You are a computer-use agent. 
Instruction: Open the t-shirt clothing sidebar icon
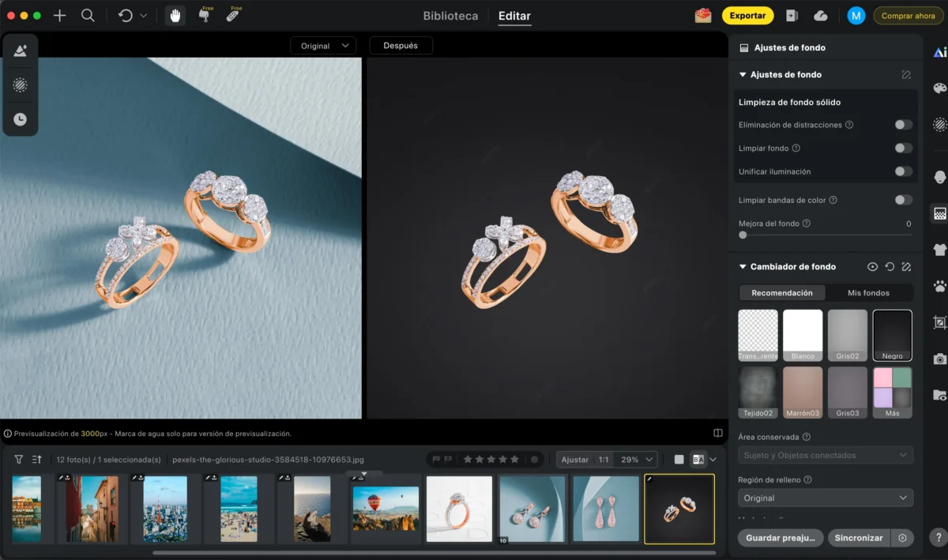pos(939,250)
